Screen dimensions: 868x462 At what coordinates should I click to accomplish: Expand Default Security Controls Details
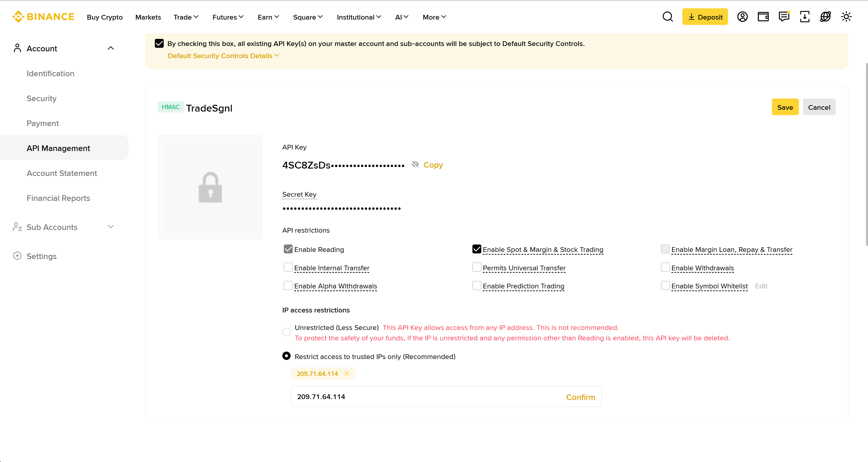tap(223, 56)
